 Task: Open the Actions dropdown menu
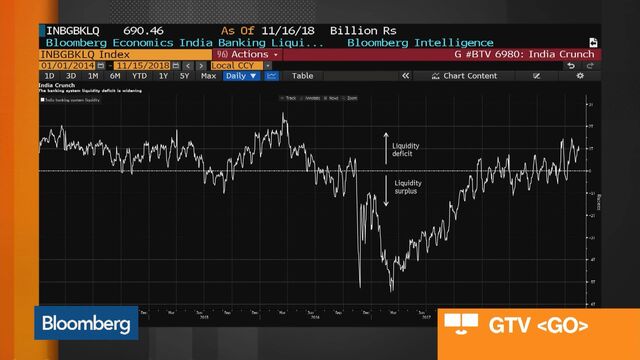click(x=247, y=55)
